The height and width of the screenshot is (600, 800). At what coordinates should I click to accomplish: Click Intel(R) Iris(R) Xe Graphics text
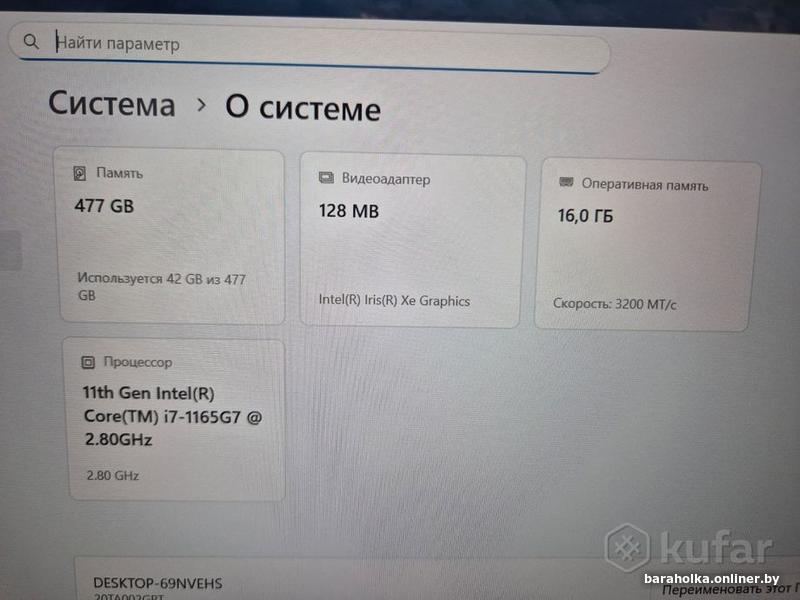tap(394, 301)
